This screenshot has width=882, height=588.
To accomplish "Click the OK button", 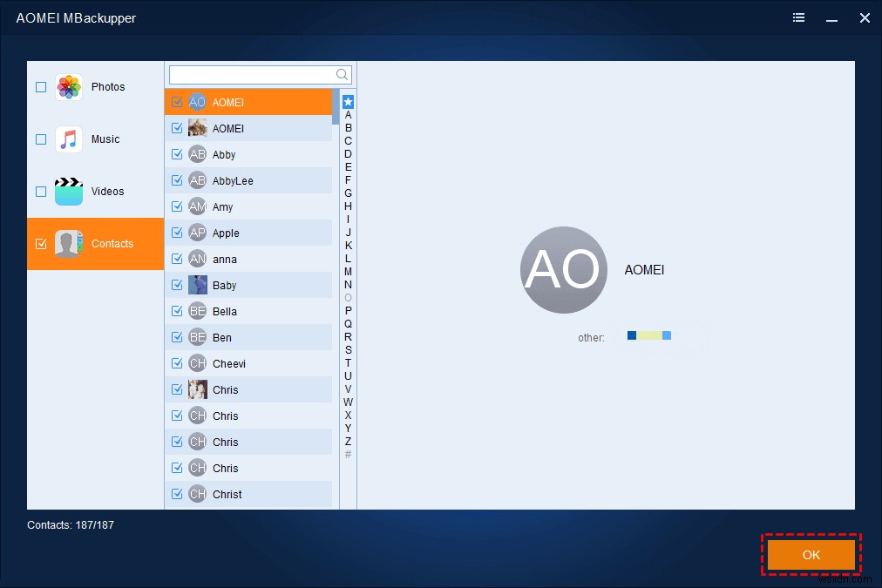I will point(811,554).
